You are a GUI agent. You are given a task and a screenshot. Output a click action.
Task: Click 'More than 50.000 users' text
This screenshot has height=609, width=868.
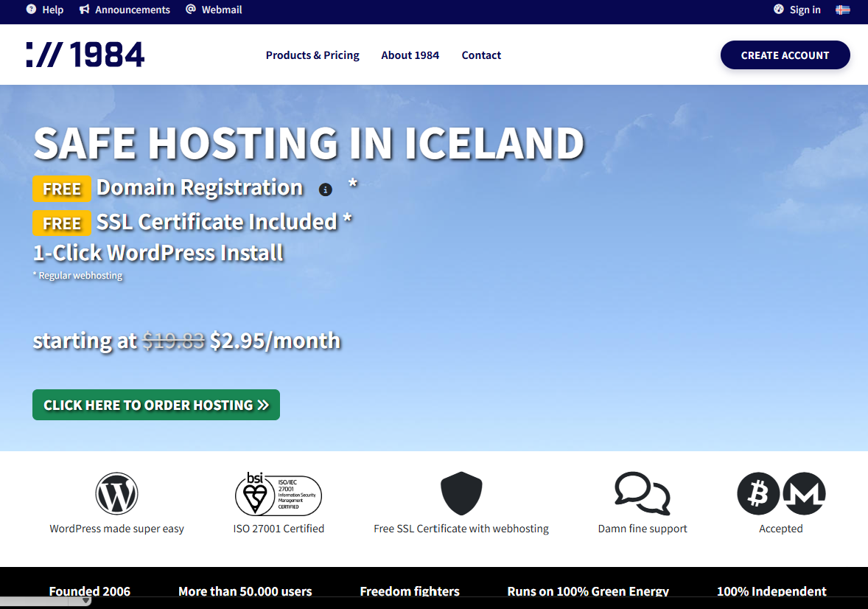pyautogui.click(x=245, y=591)
